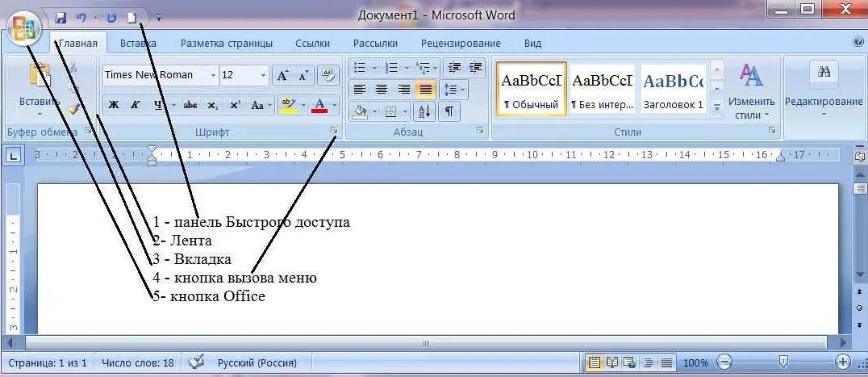Sort text with the A-Z icon

point(424,112)
